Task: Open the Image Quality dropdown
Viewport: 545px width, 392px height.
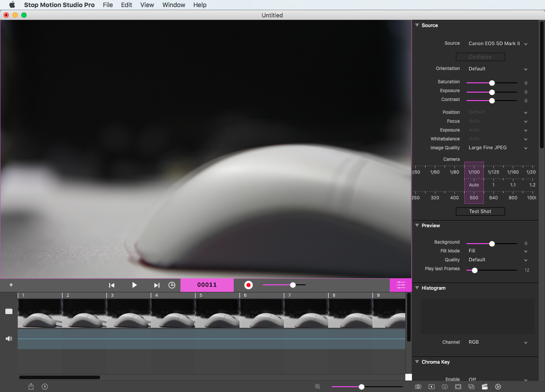Action: click(498, 147)
